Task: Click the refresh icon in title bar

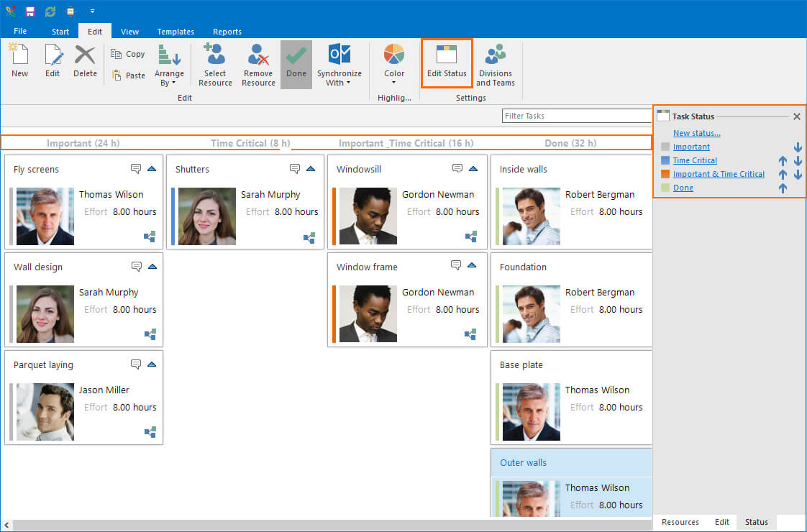Action: click(x=50, y=12)
